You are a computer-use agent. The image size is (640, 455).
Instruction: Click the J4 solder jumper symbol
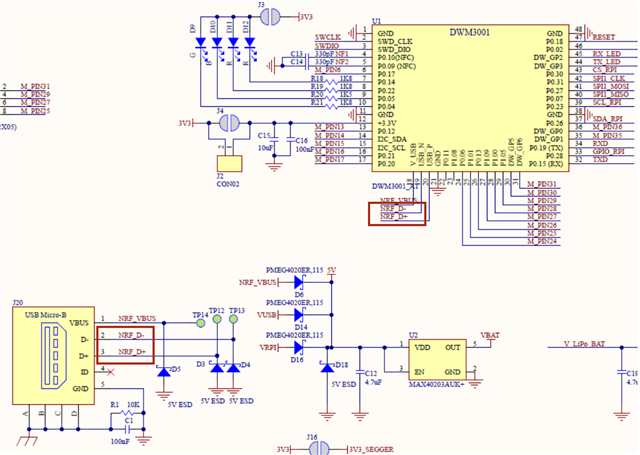click(x=229, y=122)
